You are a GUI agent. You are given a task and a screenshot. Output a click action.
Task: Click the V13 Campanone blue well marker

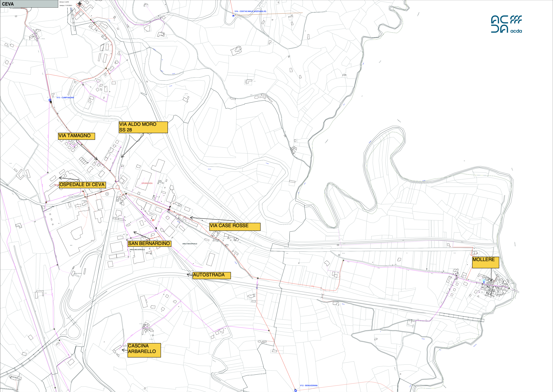(50, 100)
